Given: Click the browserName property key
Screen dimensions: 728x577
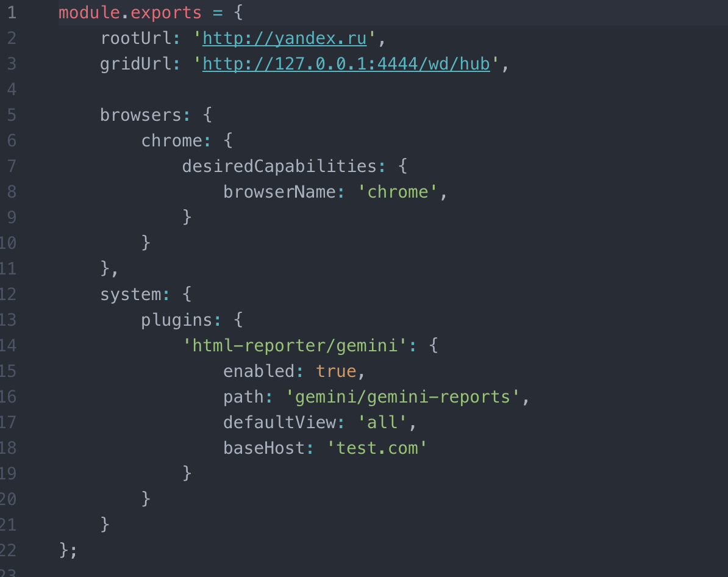Looking at the screenshot, I should pos(279,192).
